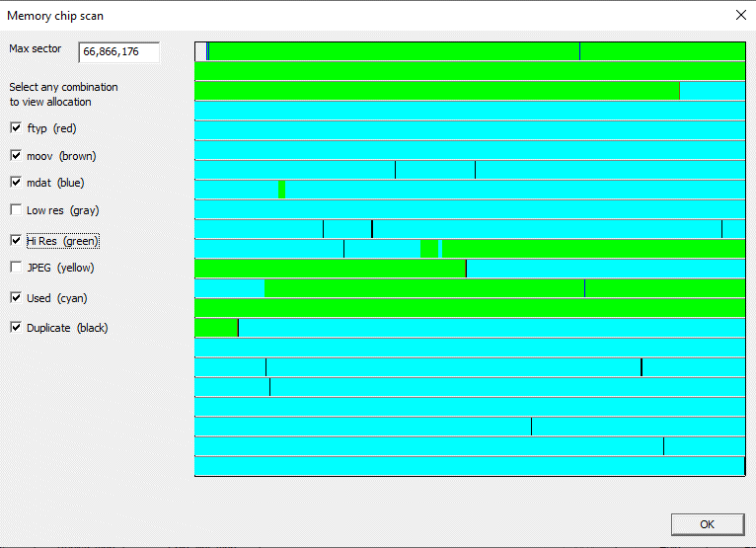Select the tiny green segment in the eighth map row
This screenshot has width=756, height=548.
point(281,190)
